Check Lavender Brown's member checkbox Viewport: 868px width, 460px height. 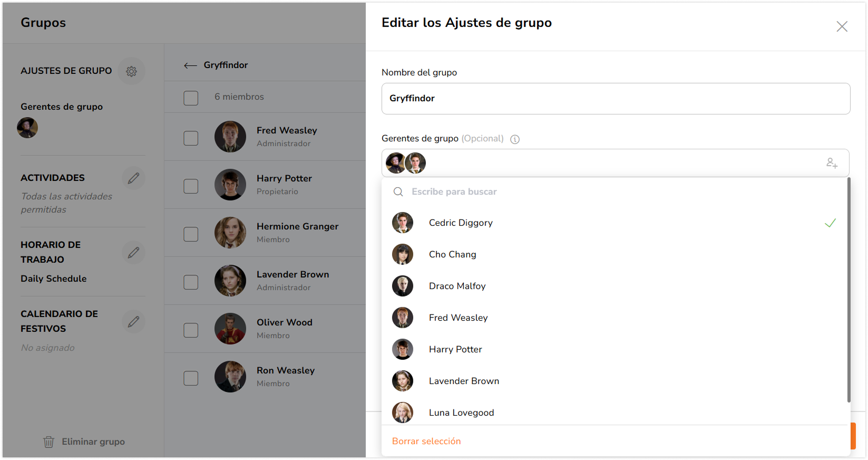[191, 282]
